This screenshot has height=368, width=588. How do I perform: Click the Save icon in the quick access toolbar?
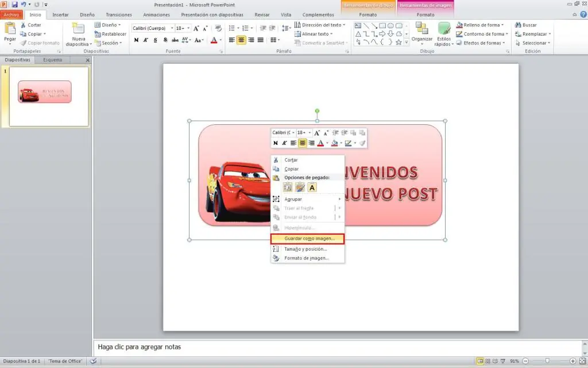[14, 5]
